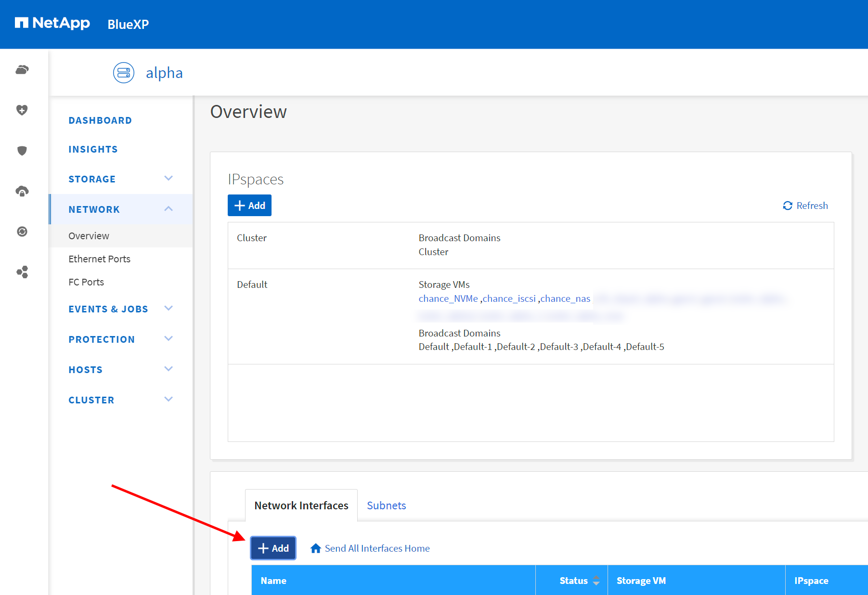Open the circular sync icon in left rail
The image size is (868, 595).
(x=22, y=232)
